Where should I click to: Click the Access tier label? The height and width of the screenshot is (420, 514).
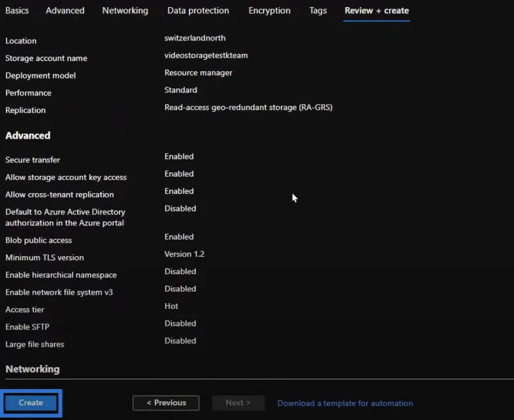(24, 310)
